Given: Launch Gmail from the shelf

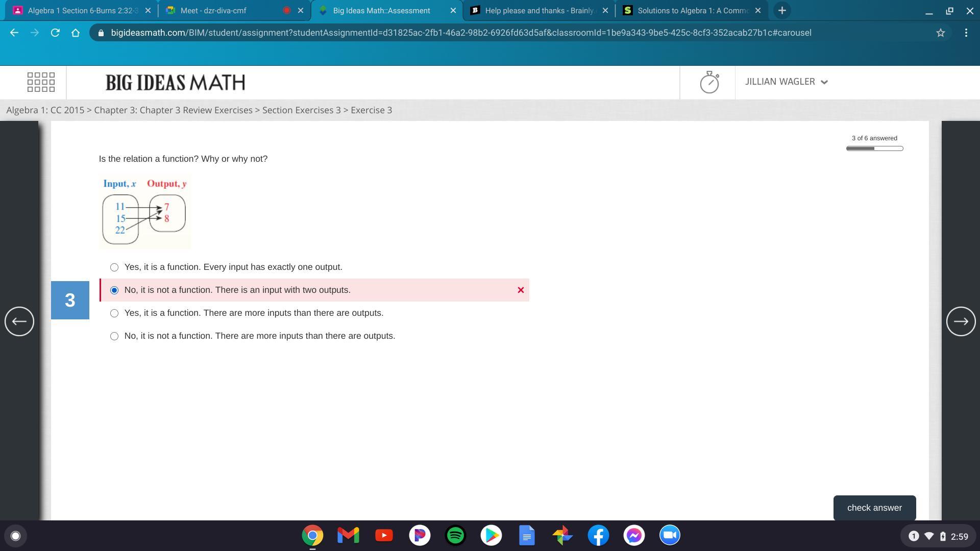Looking at the screenshot, I should pos(348,535).
